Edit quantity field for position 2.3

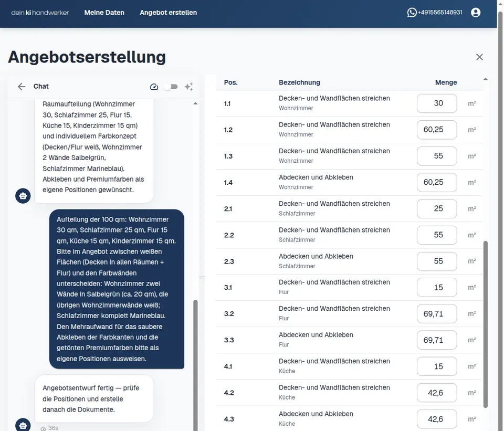coord(437,261)
